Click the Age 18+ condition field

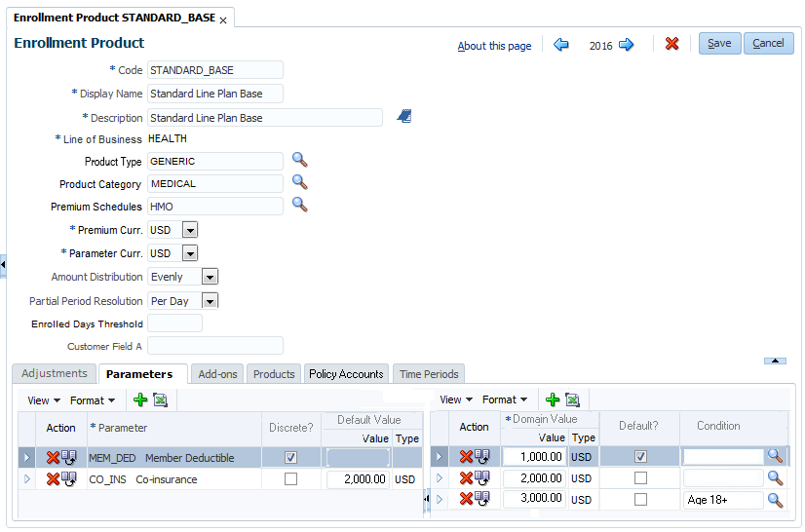pyautogui.click(x=723, y=500)
